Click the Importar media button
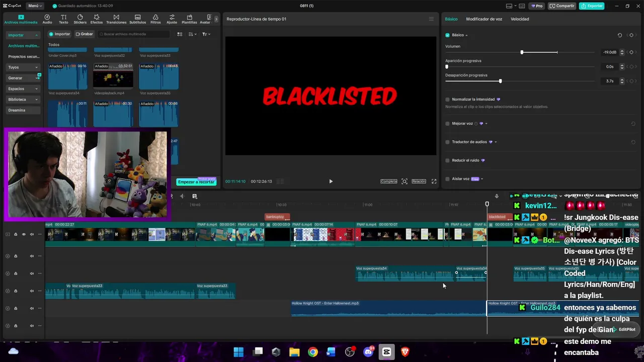644x362 pixels. coord(59,34)
